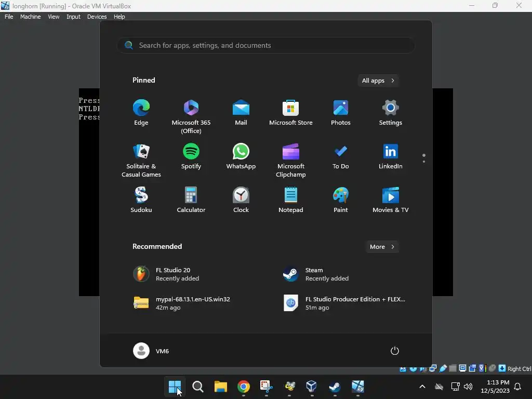Open File Explorer from taskbar
Viewport: 532px width, 399px height.
tap(220, 387)
